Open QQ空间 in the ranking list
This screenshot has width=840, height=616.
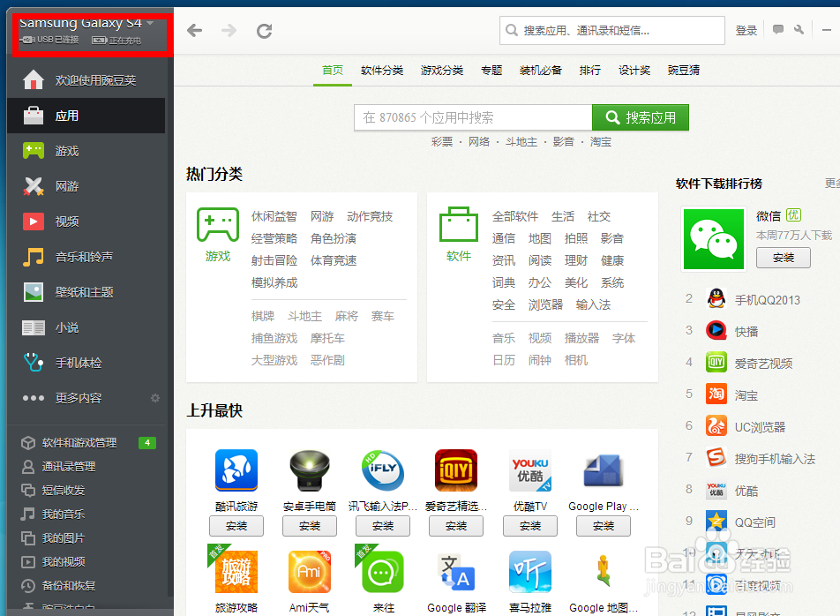(x=754, y=522)
